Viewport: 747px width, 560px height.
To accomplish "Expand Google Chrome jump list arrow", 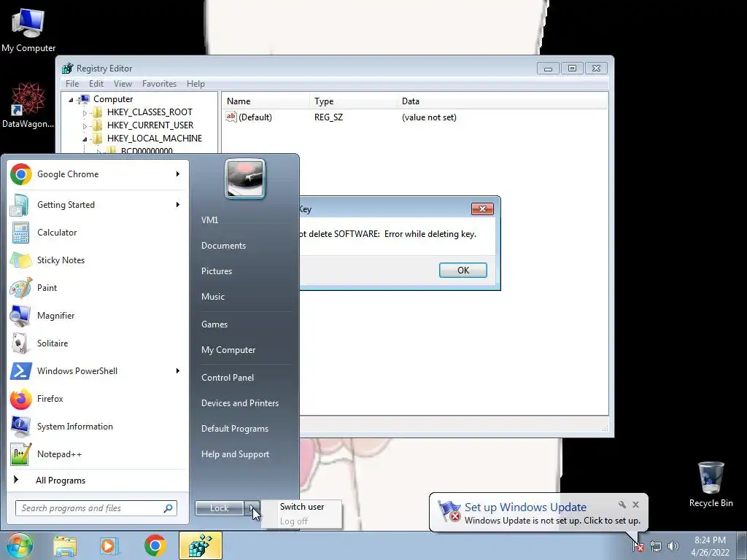I will pyautogui.click(x=178, y=174).
